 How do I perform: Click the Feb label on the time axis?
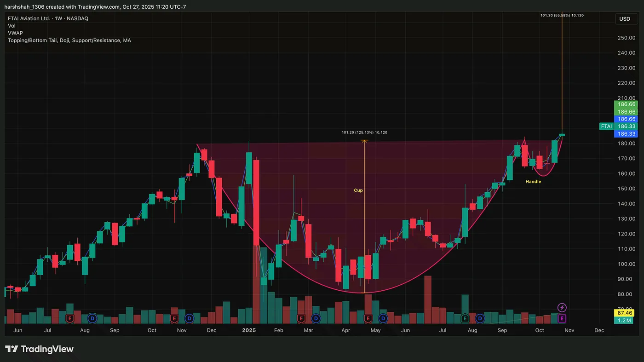click(279, 330)
